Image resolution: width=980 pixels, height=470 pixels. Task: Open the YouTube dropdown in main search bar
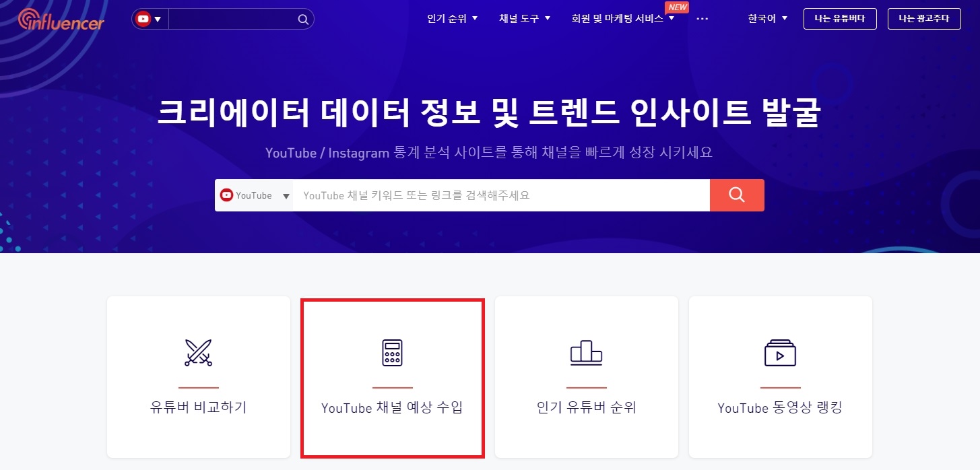tap(255, 195)
